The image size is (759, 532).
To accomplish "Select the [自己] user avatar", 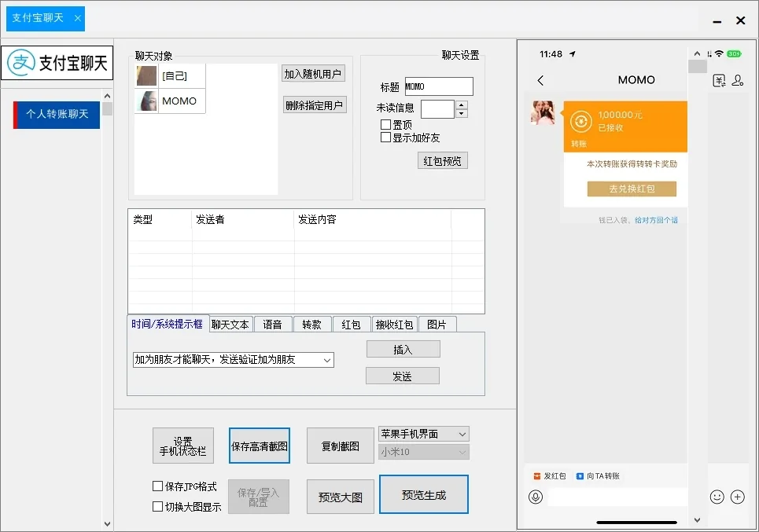I will [146, 76].
